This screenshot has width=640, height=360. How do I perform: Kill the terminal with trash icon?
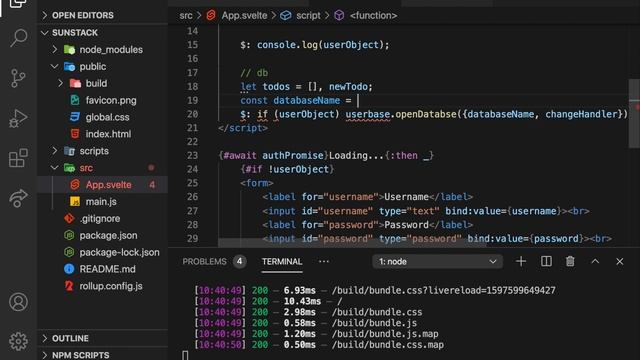click(x=570, y=261)
